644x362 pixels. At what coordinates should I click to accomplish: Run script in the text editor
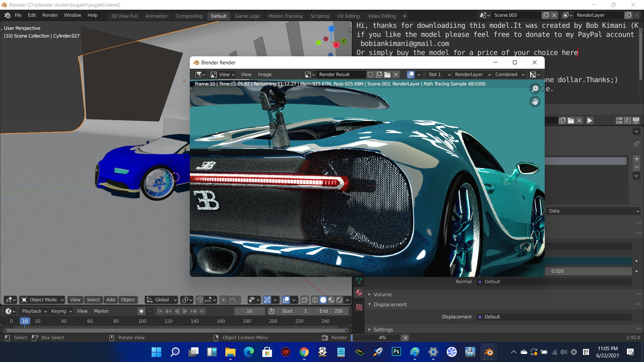(590, 120)
